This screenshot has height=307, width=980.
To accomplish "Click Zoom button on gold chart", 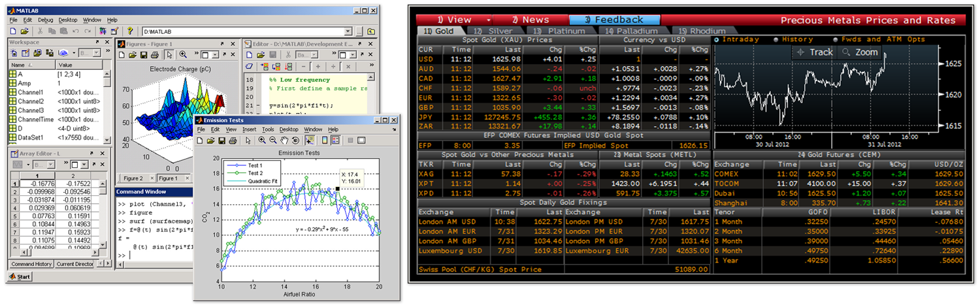I will tap(860, 52).
